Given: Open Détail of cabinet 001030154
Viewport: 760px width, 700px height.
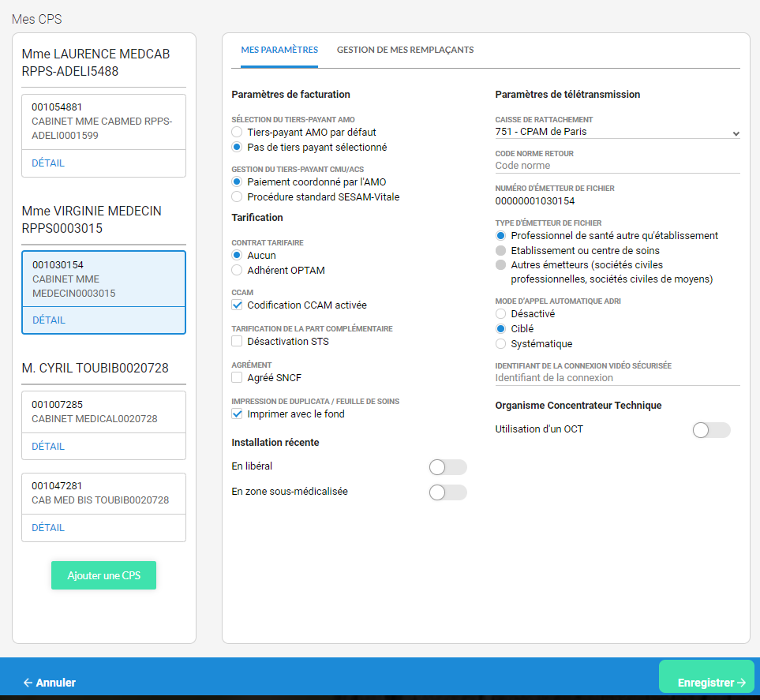Looking at the screenshot, I should point(49,320).
